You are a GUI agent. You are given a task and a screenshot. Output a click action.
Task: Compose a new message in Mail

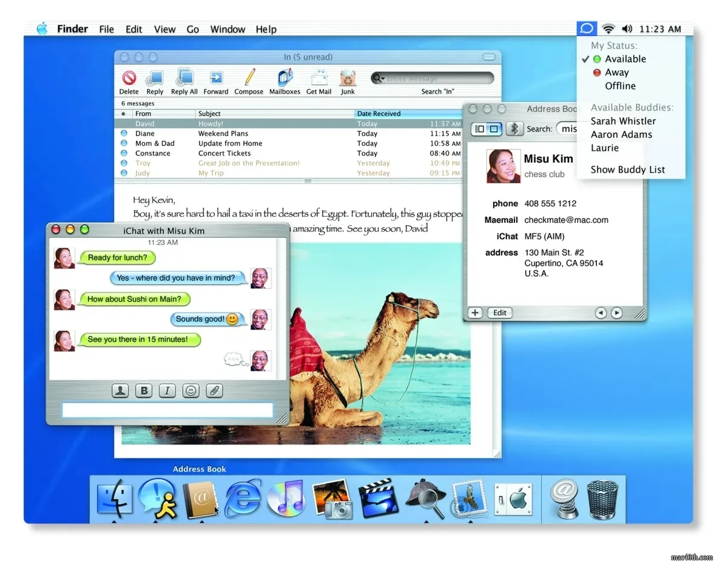click(248, 79)
